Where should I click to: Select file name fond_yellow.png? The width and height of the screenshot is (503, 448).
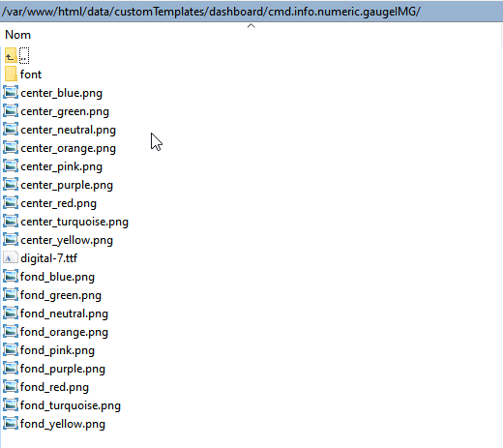pyautogui.click(x=63, y=424)
